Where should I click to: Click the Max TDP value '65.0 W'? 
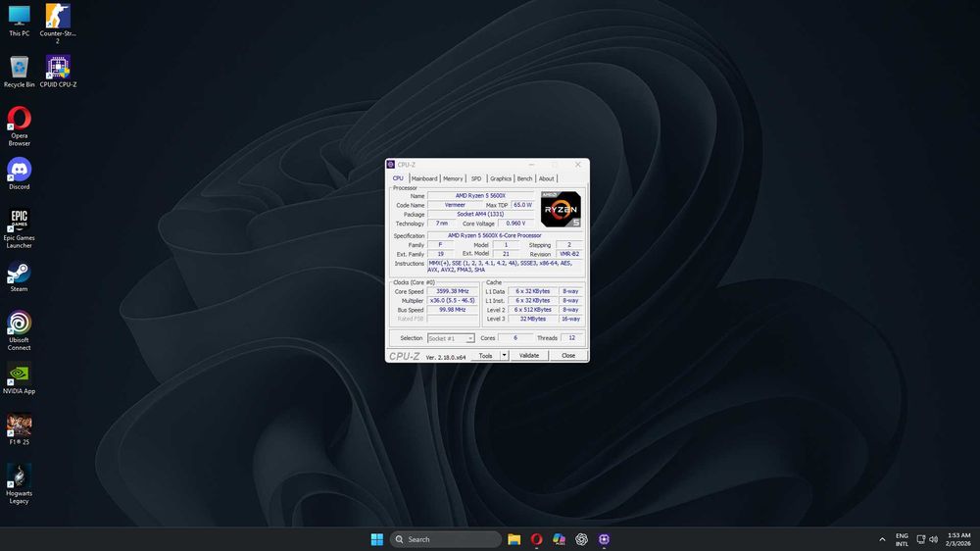point(522,205)
